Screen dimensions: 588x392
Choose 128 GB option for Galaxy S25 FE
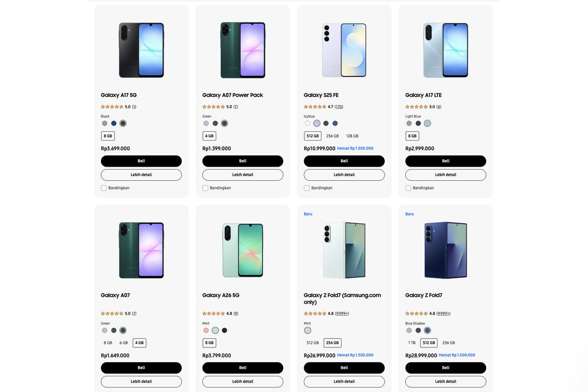[352, 136]
